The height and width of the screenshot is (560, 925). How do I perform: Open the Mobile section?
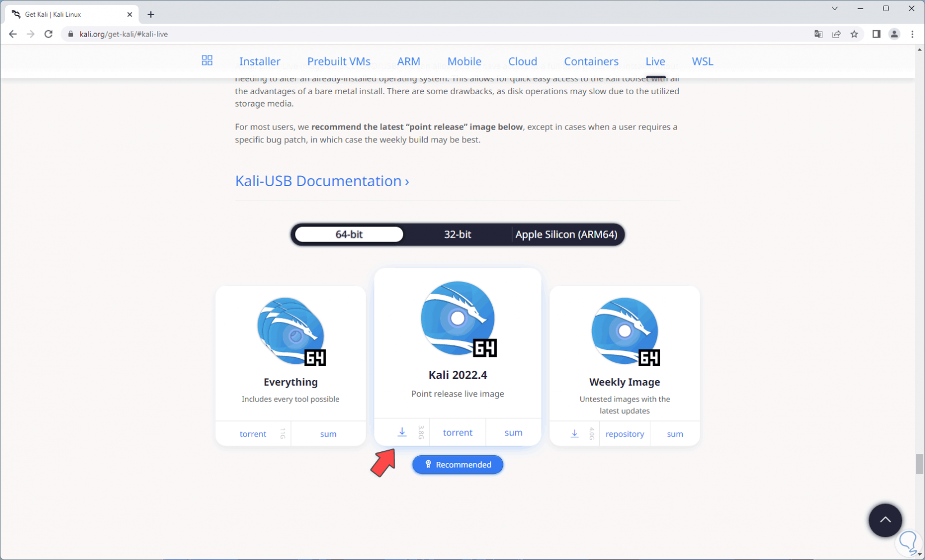[x=464, y=61]
